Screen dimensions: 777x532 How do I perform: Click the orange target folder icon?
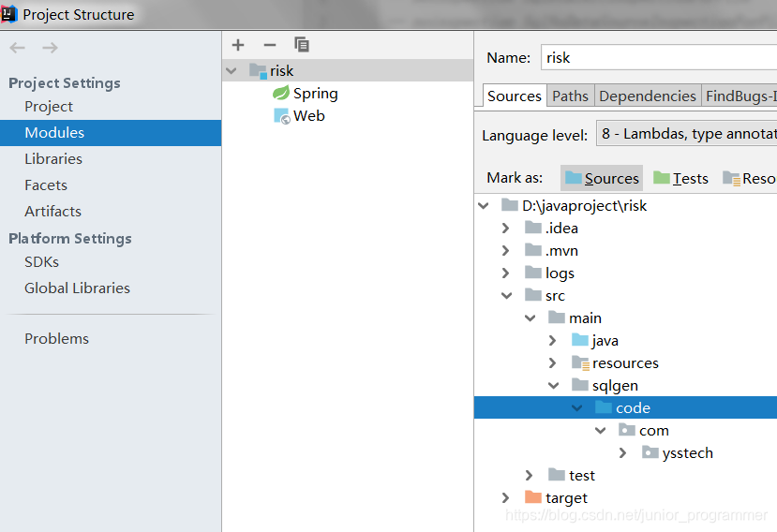pos(532,496)
